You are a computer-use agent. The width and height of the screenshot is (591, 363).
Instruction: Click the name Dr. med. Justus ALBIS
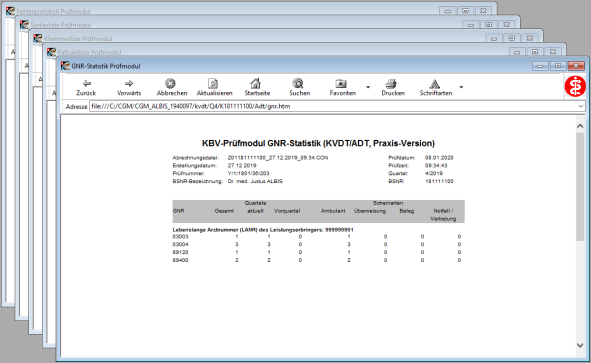click(x=255, y=181)
